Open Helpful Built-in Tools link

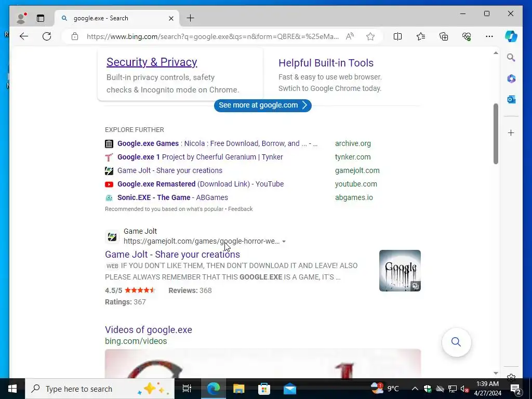coord(326,63)
